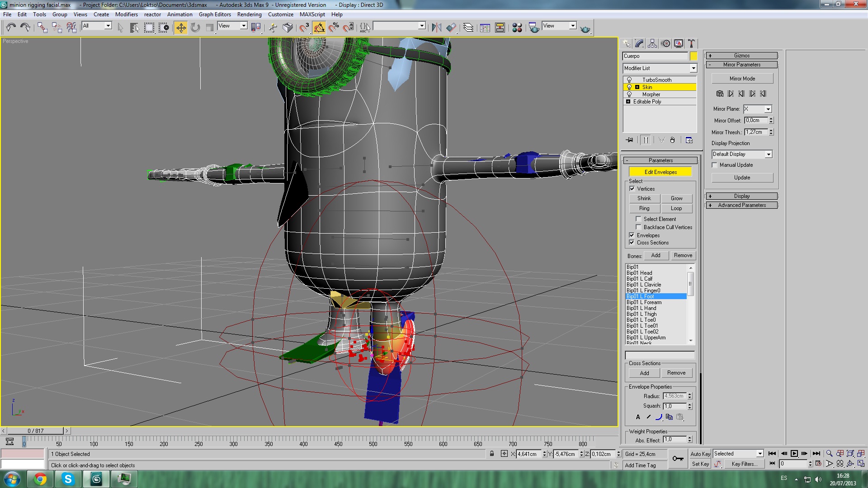Click the Edit Envelopes button
The height and width of the screenshot is (488, 868).
click(x=660, y=172)
